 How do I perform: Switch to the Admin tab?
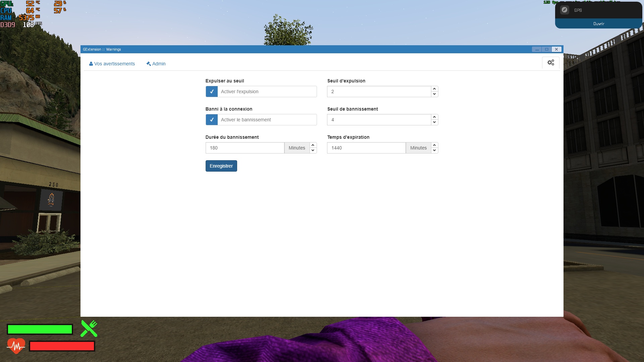coord(156,64)
